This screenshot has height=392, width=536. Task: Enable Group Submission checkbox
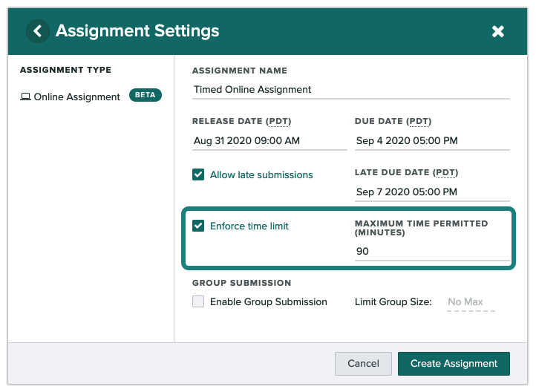tap(198, 301)
